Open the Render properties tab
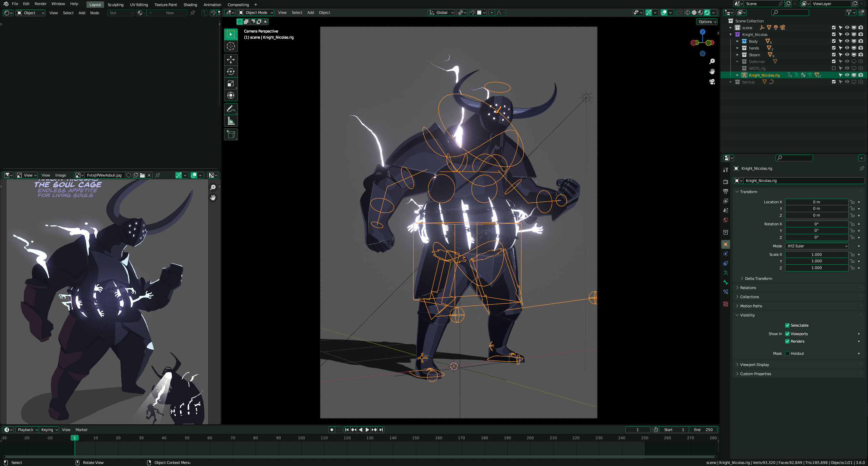The image size is (868, 466). [x=726, y=182]
